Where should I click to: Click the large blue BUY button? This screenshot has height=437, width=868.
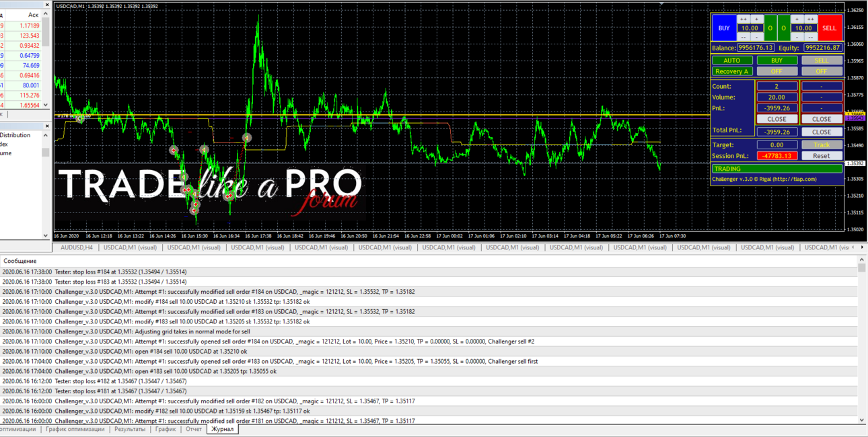tap(724, 28)
